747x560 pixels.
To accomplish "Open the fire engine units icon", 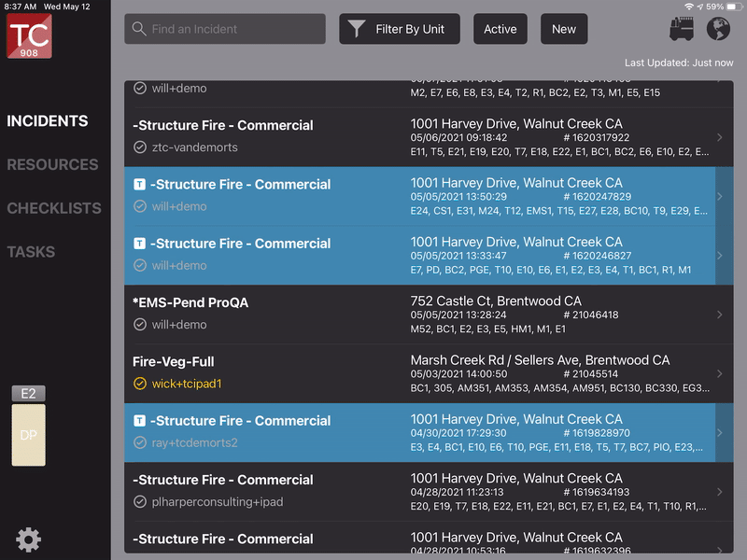I will [x=683, y=30].
